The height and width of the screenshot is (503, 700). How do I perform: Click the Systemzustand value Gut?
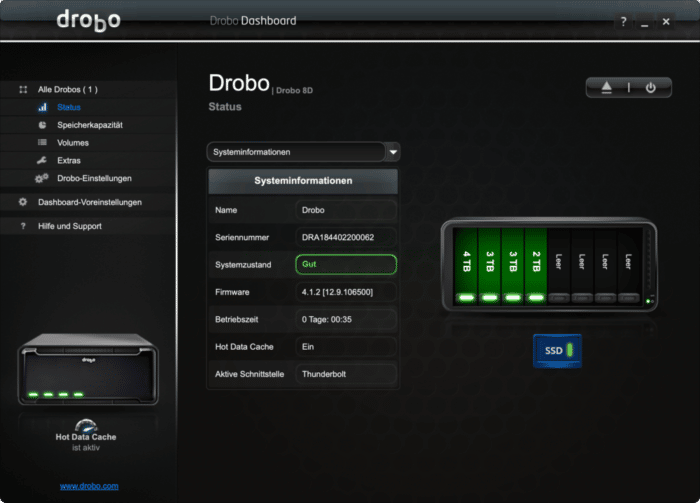[346, 264]
